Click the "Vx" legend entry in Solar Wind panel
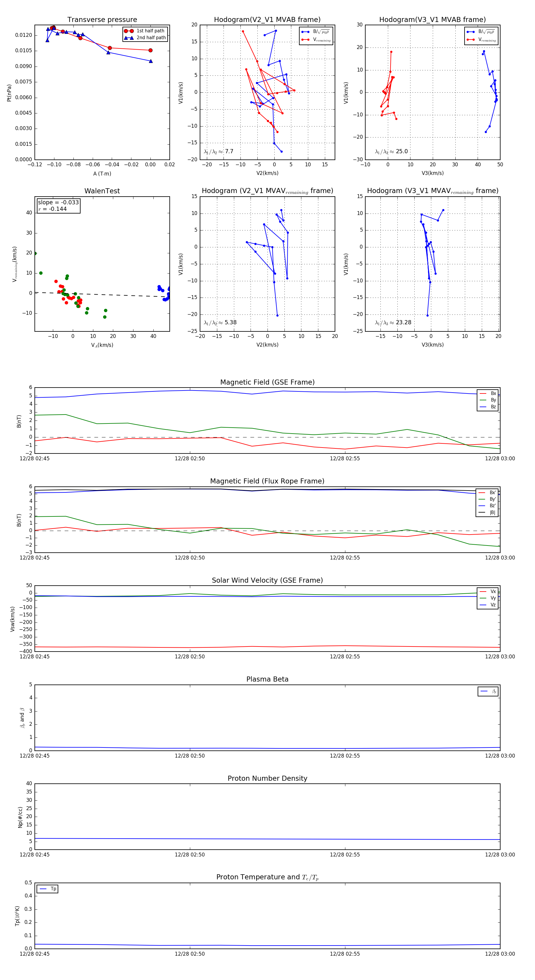 click(488, 592)
